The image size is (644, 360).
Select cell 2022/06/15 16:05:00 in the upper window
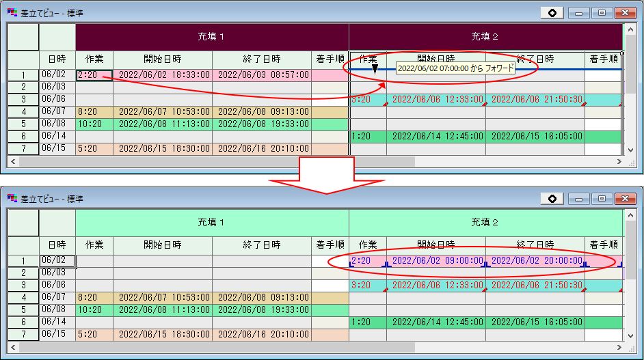pos(535,137)
